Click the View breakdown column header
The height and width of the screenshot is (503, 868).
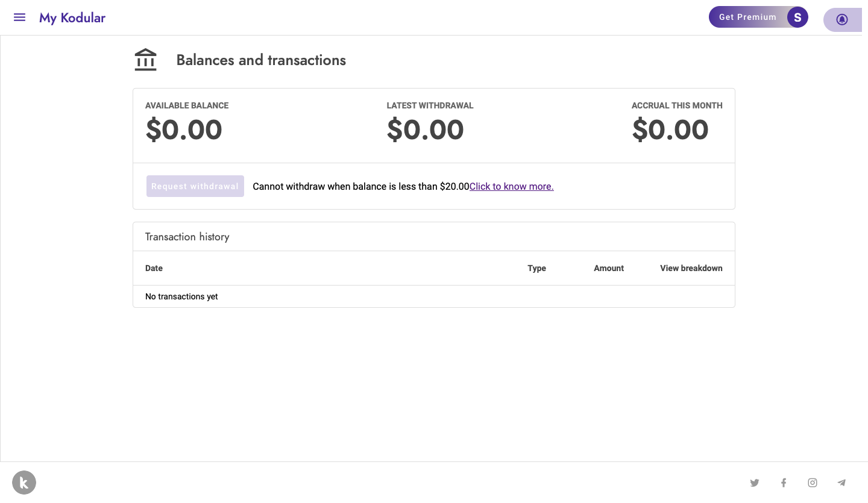[691, 268]
